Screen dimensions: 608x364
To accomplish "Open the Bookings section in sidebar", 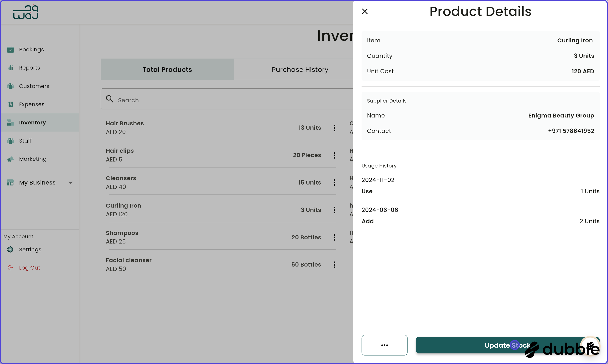I will tap(10, 50).
